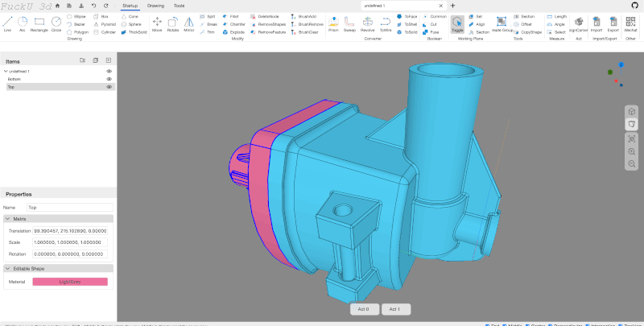The width and height of the screenshot is (644, 326).
Task: Toggle the Intersection snap checkbox
Action: point(588,324)
